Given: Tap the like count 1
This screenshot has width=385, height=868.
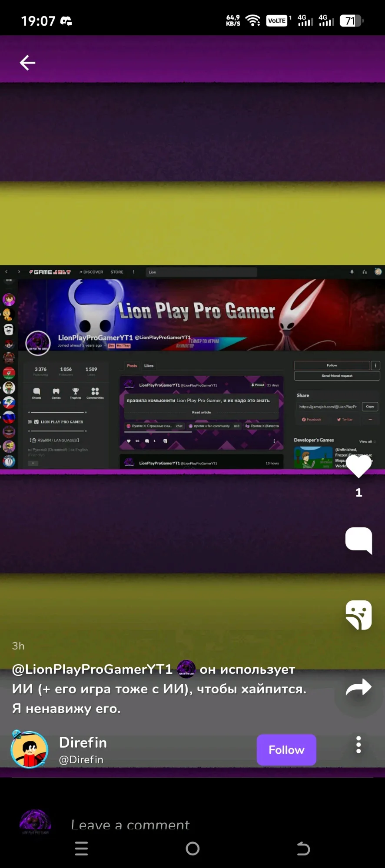Looking at the screenshot, I should point(358,493).
